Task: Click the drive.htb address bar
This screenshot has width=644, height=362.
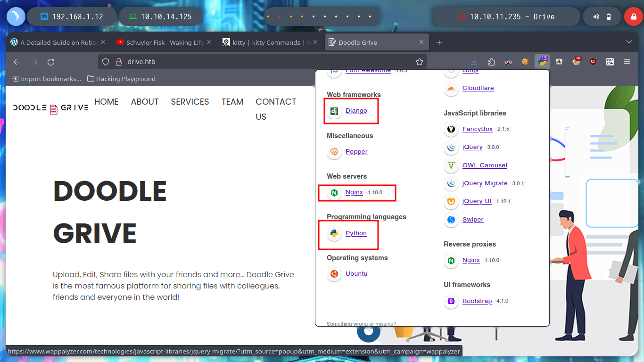Action: click(262, 62)
